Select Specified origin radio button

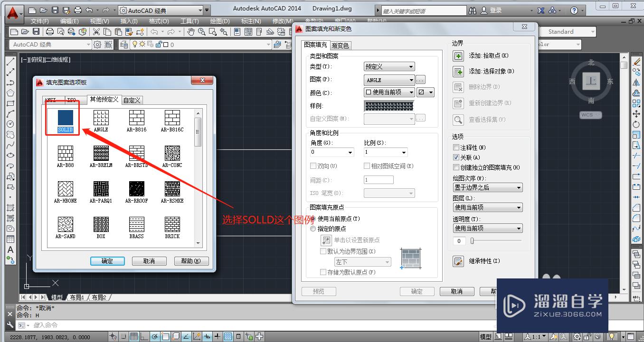click(313, 229)
